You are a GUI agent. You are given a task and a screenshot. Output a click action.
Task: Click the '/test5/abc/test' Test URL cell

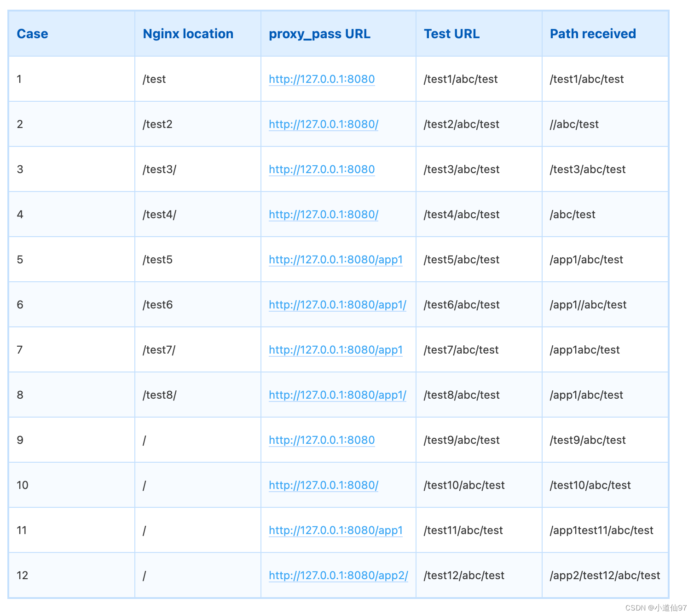tap(479, 260)
